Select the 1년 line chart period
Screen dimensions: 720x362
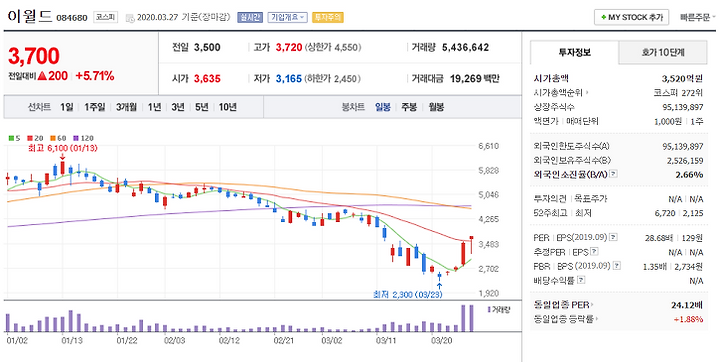coord(154,107)
